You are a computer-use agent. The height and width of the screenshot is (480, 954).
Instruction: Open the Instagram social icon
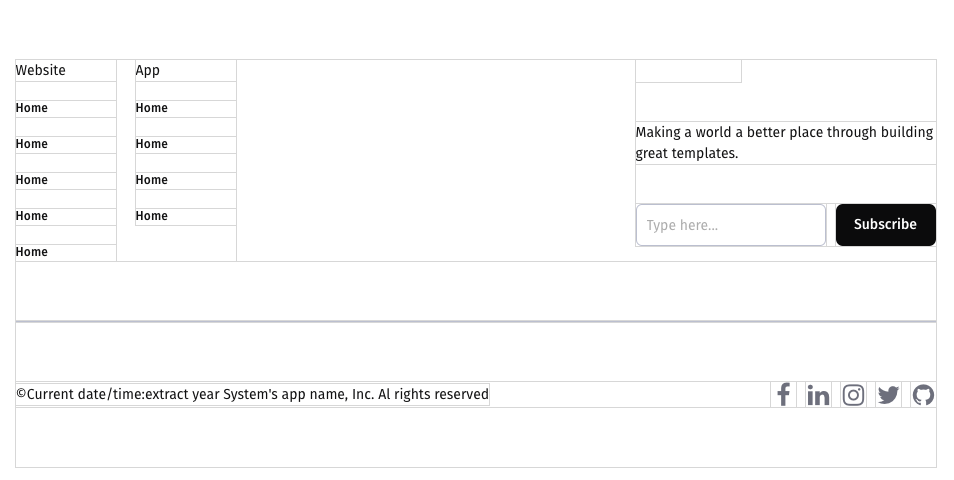point(853,395)
